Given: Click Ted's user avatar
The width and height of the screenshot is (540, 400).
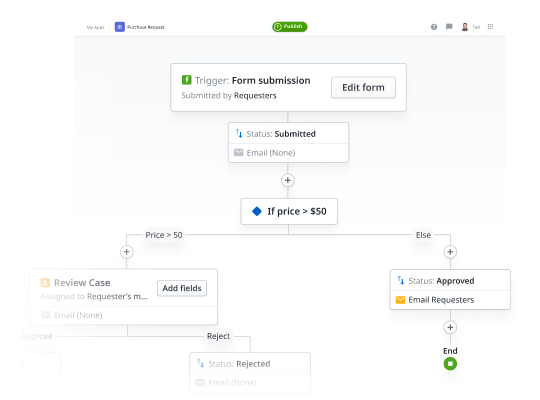Looking at the screenshot, I should click(x=465, y=27).
